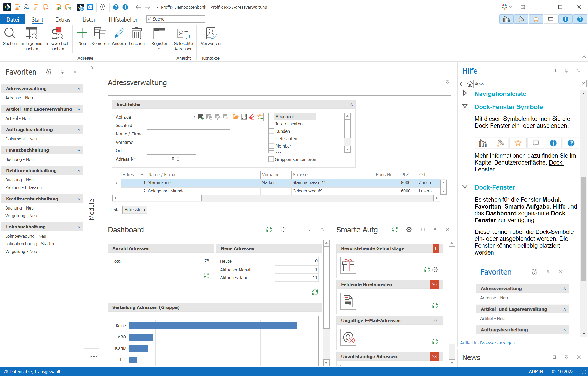Check the Interessenten checkbox

[x=271, y=124]
